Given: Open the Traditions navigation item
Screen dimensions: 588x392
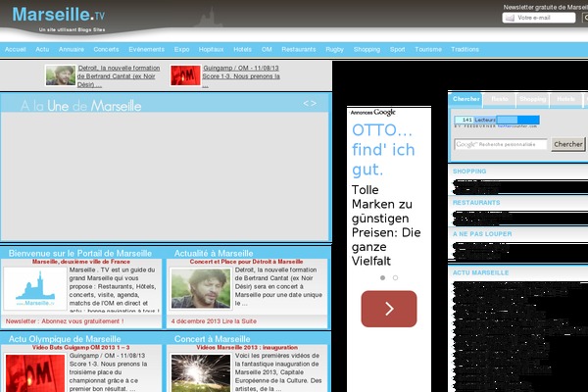Looking at the screenshot, I should pyautogui.click(x=465, y=50).
